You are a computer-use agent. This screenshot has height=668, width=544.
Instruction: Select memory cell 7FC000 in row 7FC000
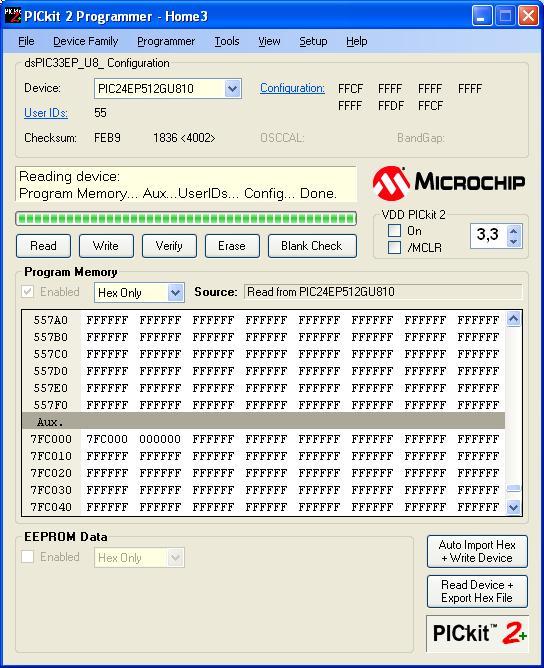click(x=107, y=439)
